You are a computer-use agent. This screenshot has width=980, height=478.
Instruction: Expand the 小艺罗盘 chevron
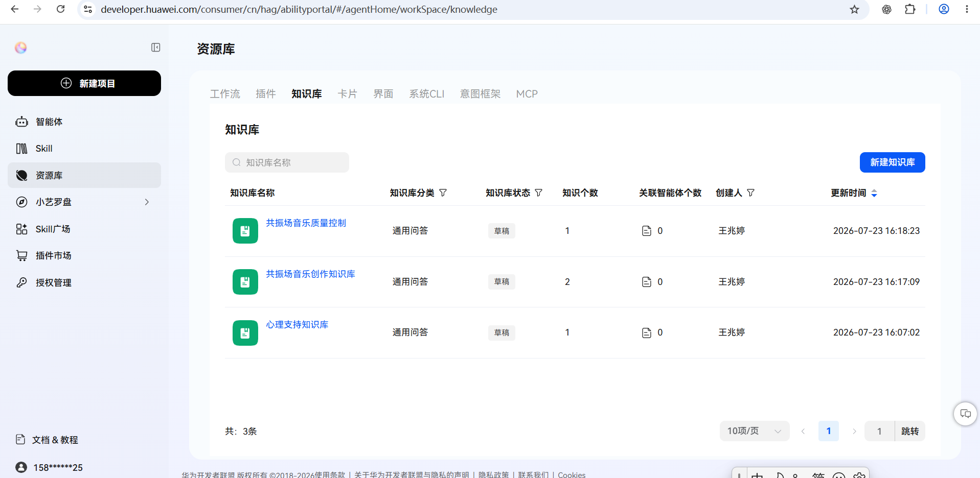[x=147, y=202]
